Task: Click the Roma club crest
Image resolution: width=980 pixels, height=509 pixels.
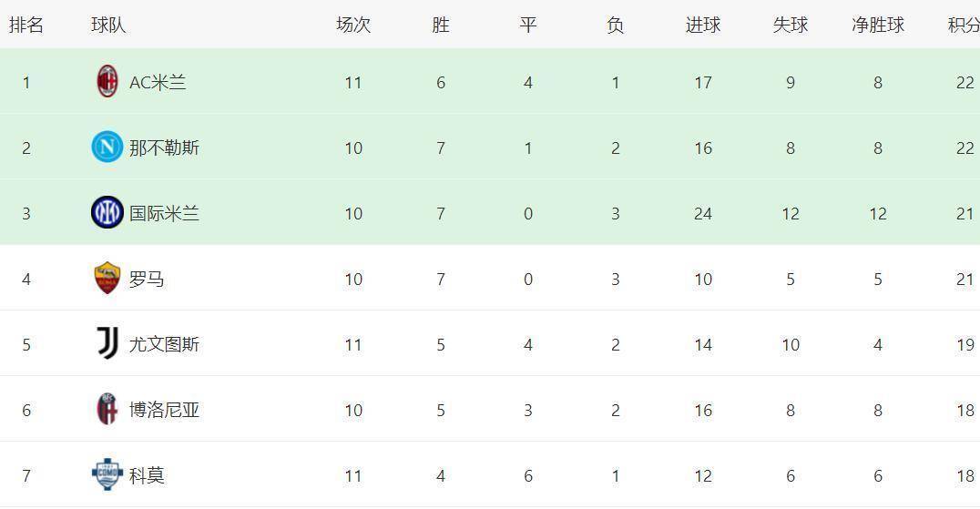Action: coord(107,279)
